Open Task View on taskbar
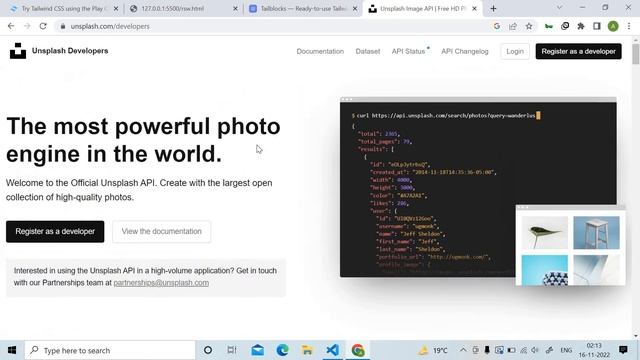Viewport: 640px width, 360px height. point(232,350)
